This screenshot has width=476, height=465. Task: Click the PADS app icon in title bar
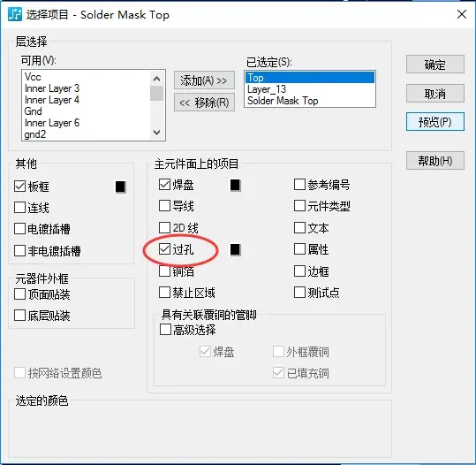15,14
